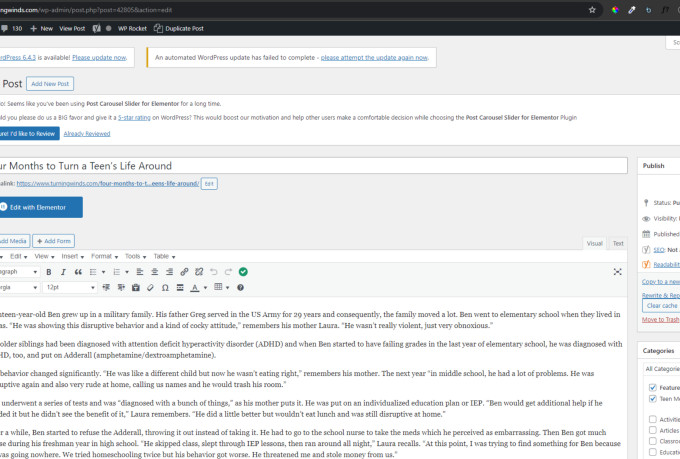The height and width of the screenshot is (459, 680).
Task: Bookmark this page with the star icon
Action: point(592,10)
